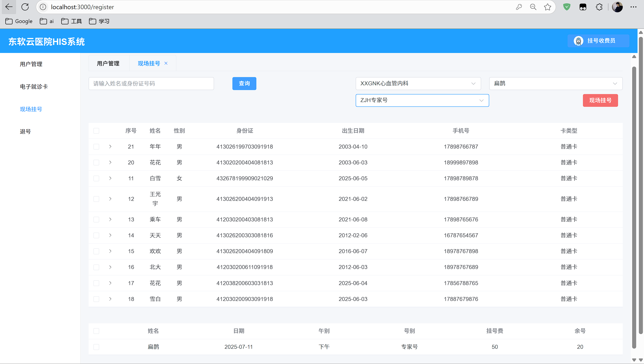Open the XXGNK心血管内科 department dropdown
The image size is (644, 364).
tap(418, 84)
